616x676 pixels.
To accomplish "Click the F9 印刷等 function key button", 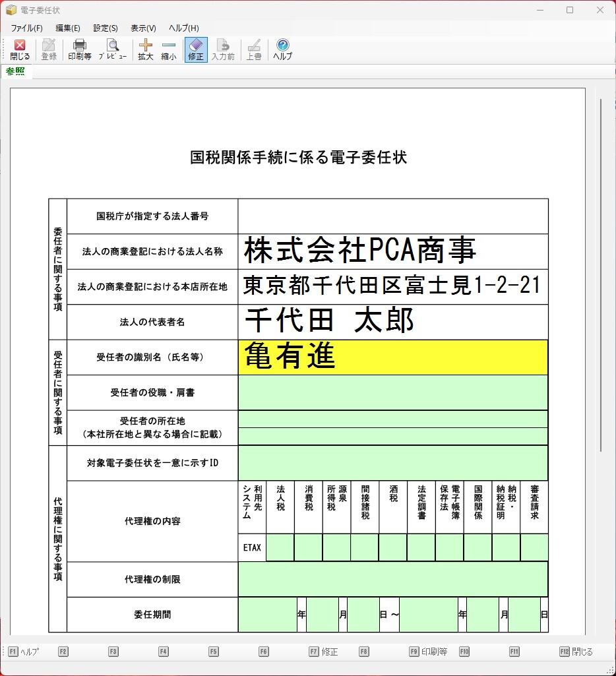I will (429, 652).
